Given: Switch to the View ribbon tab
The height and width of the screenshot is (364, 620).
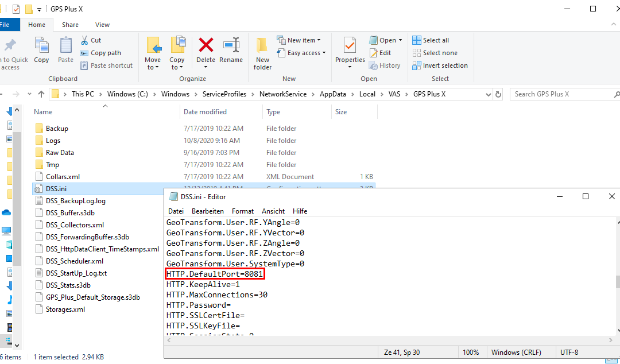Looking at the screenshot, I should [x=103, y=25].
